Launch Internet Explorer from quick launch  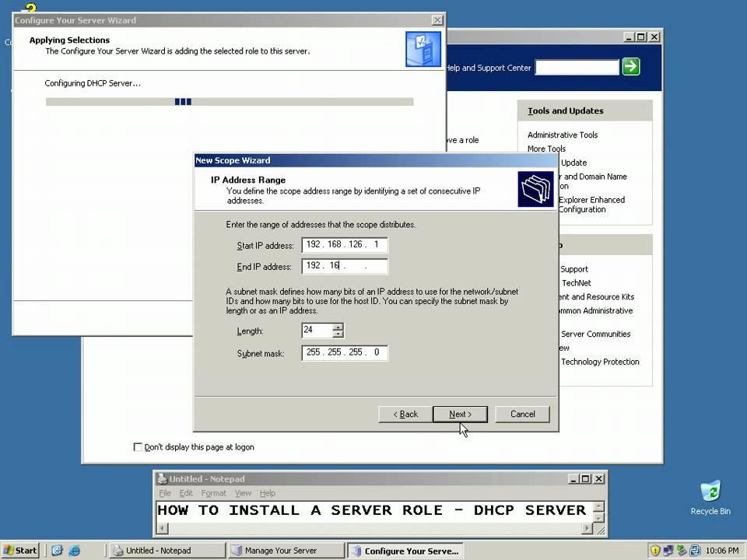point(75,551)
